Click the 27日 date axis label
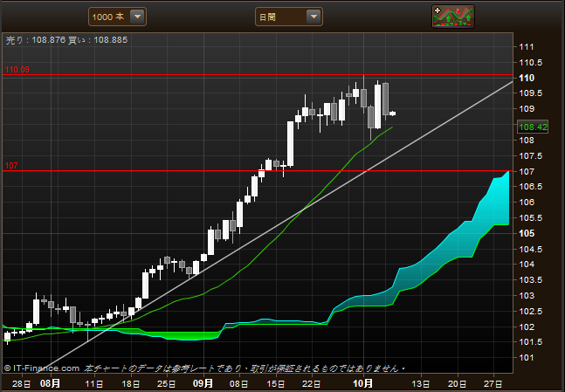Viewport: 565px width, 392px height. click(493, 384)
